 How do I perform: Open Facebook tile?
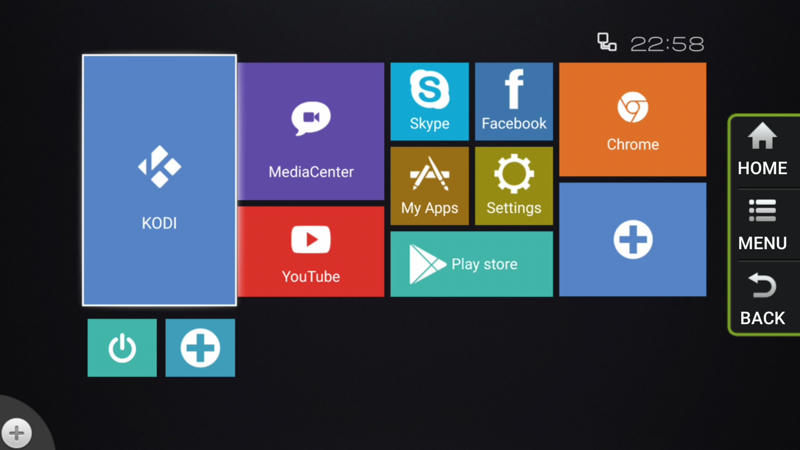coord(514,102)
